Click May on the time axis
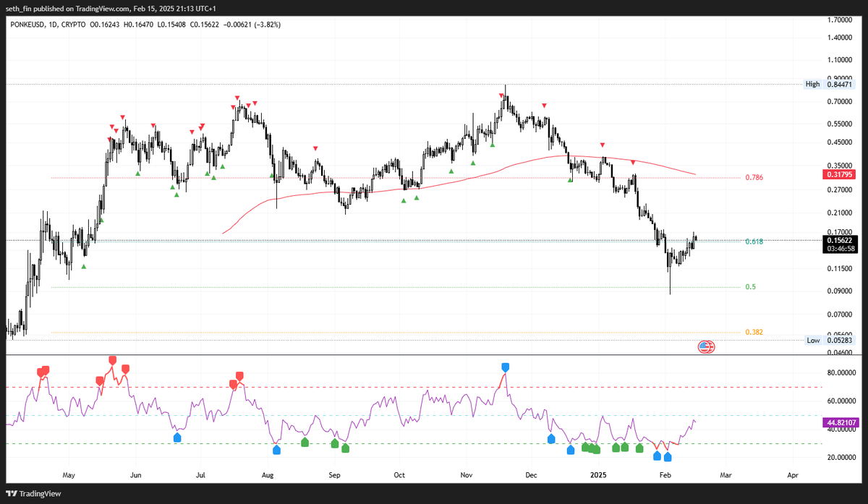 click(x=69, y=476)
